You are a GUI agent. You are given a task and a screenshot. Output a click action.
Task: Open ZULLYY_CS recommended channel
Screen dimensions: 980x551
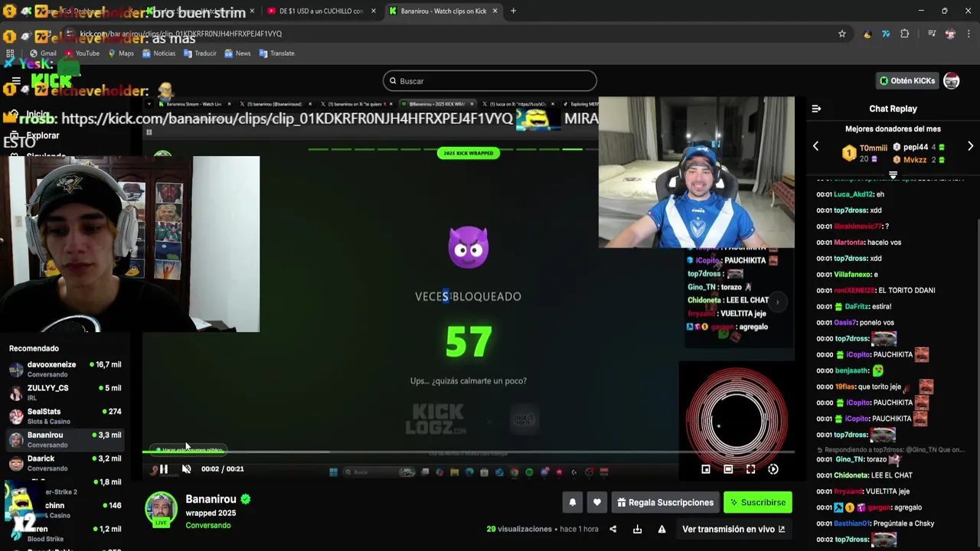[65, 393]
